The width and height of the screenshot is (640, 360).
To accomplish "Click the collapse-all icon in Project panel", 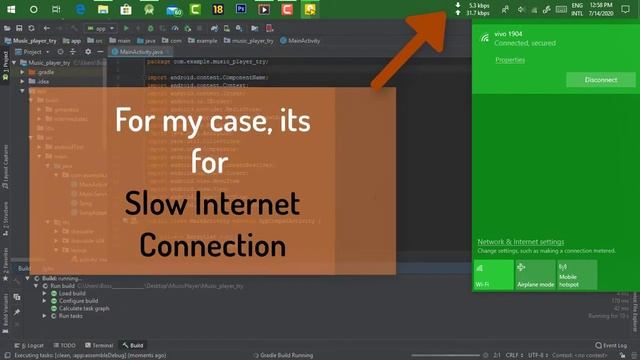I will click(73, 52).
